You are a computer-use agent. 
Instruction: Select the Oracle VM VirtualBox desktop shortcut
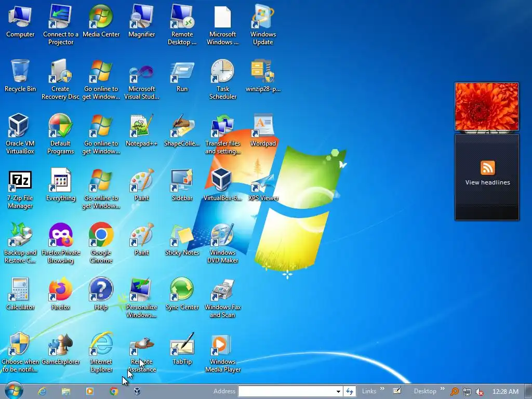coord(20,135)
